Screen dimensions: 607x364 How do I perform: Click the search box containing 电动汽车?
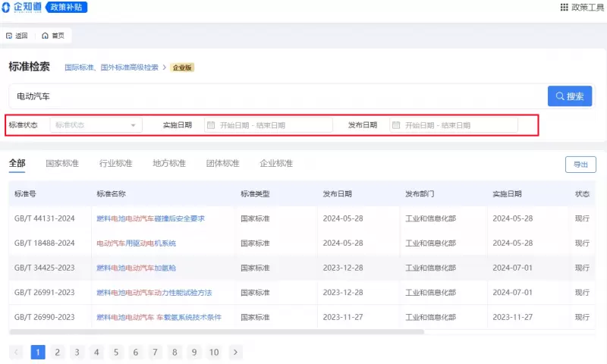coord(273,96)
